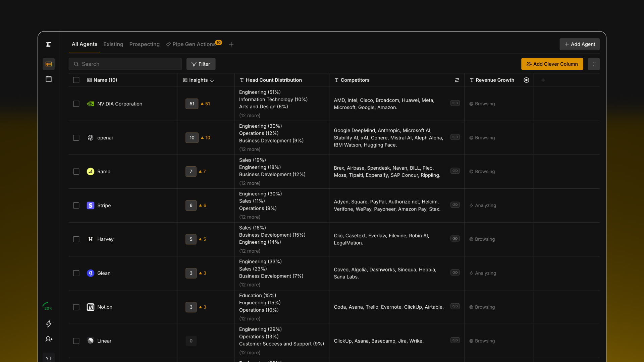Click the lightning bolt sidebar icon

point(49,324)
